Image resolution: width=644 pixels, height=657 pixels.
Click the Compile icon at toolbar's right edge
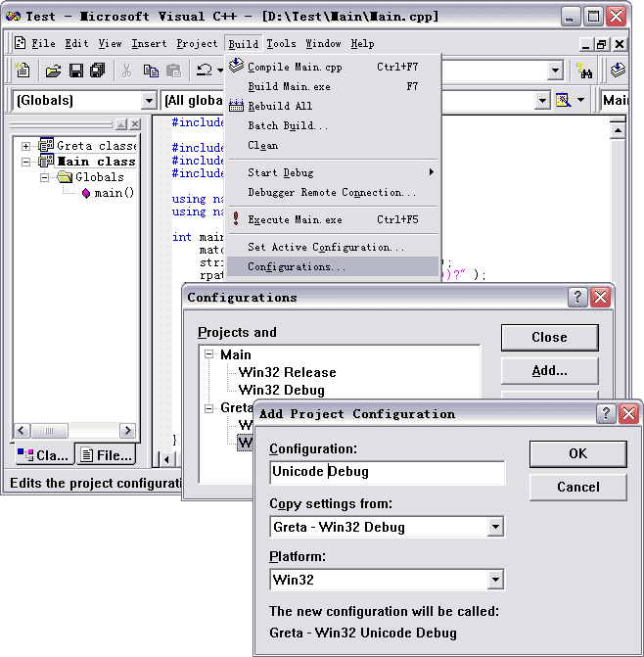click(x=618, y=70)
